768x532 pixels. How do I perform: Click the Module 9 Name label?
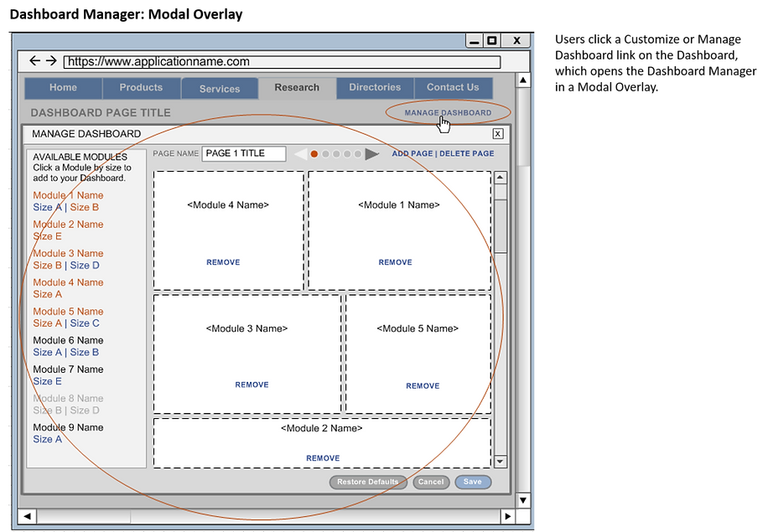(68, 427)
